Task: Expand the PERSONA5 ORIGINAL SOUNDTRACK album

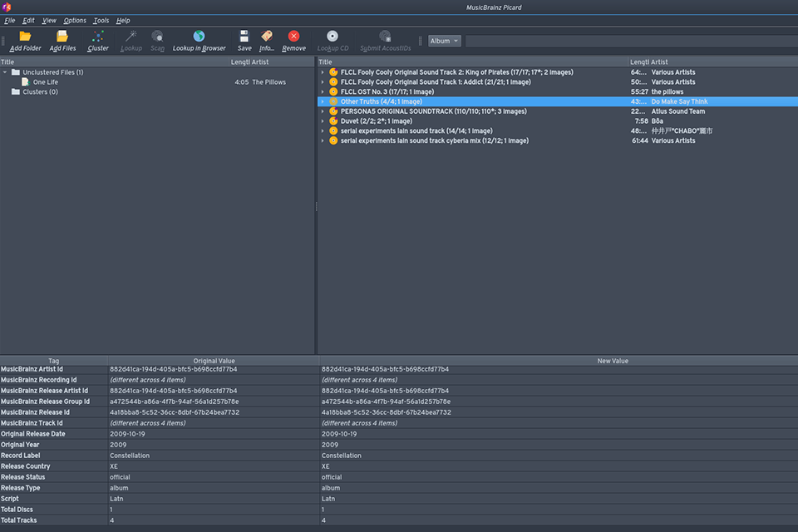Action: tap(324, 111)
